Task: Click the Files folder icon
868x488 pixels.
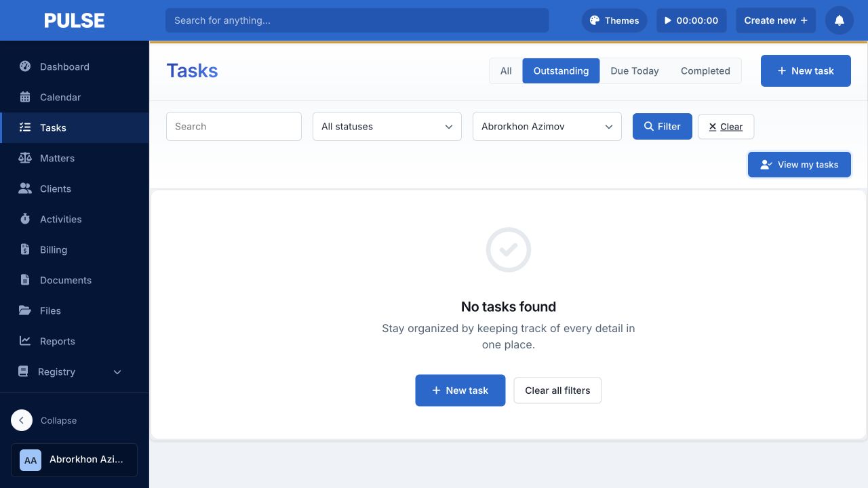Action: 25,310
